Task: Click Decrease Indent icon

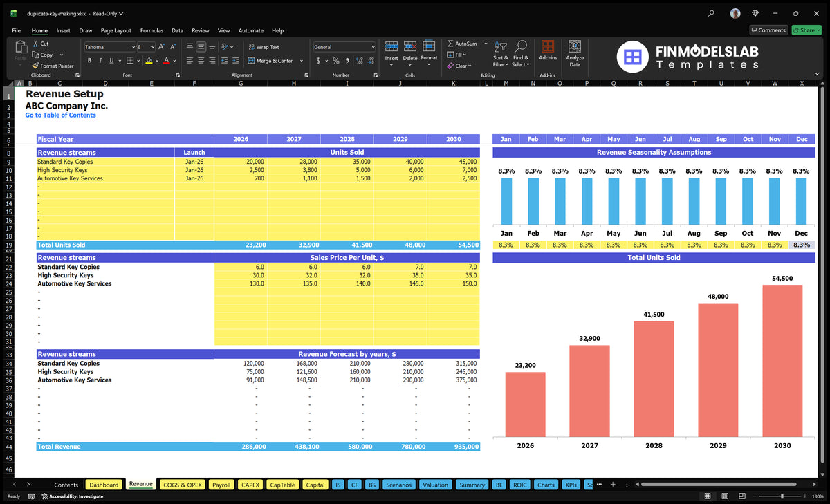Action: pos(224,61)
